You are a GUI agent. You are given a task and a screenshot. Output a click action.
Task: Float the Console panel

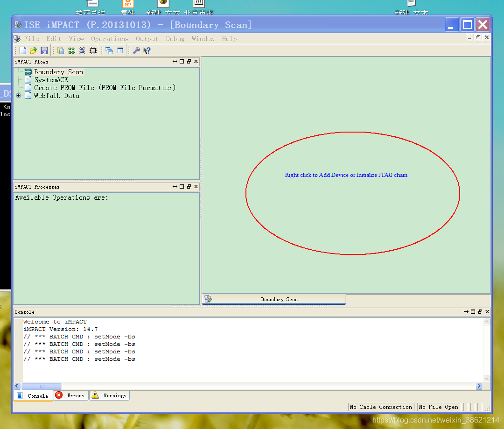(x=480, y=312)
